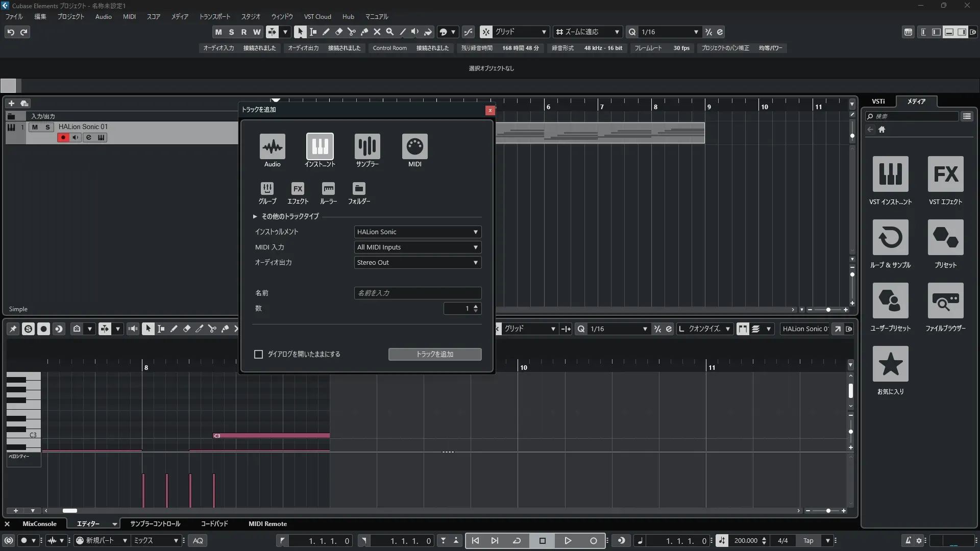Mute the HALion Sonic 01 track
This screenshot has width=980, height=551.
[35, 127]
